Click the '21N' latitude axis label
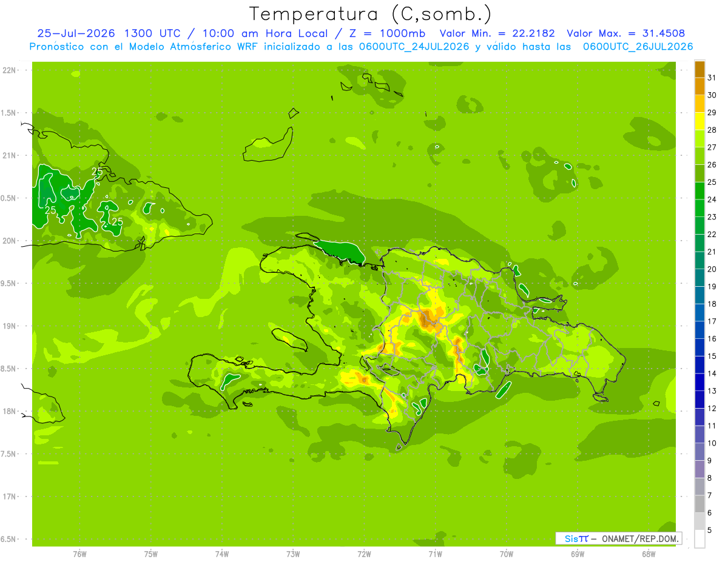 [x=10, y=155]
